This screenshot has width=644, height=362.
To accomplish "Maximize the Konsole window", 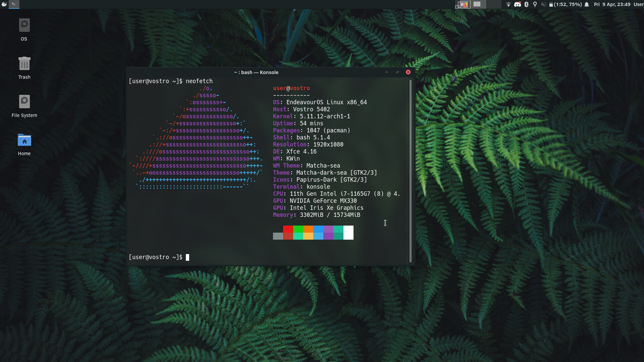I will tap(397, 72).
